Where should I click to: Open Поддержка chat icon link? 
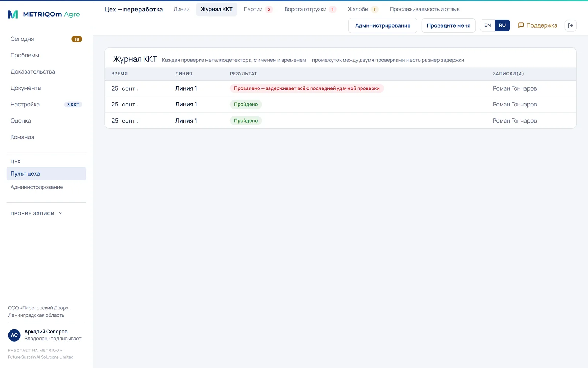click(x=537, y=25)
